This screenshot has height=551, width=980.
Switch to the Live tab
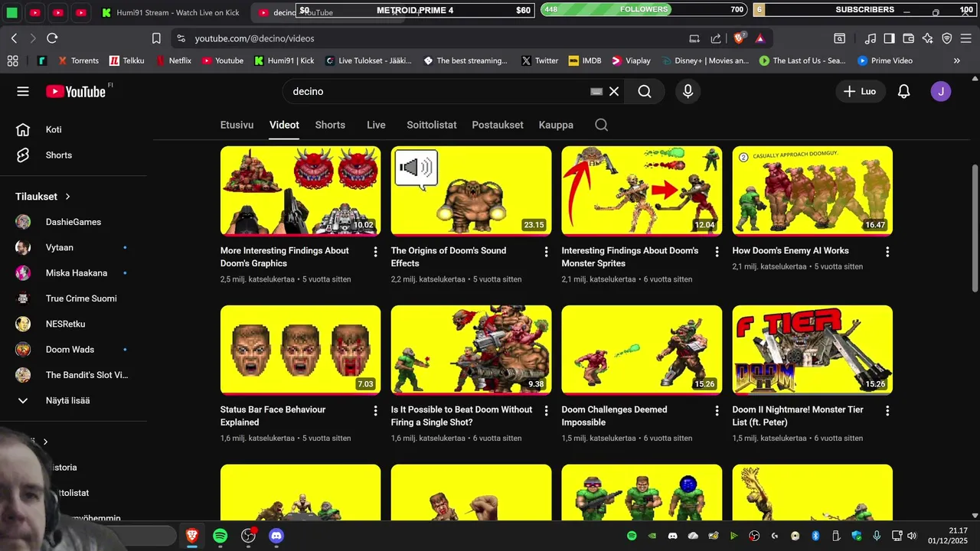376,125
